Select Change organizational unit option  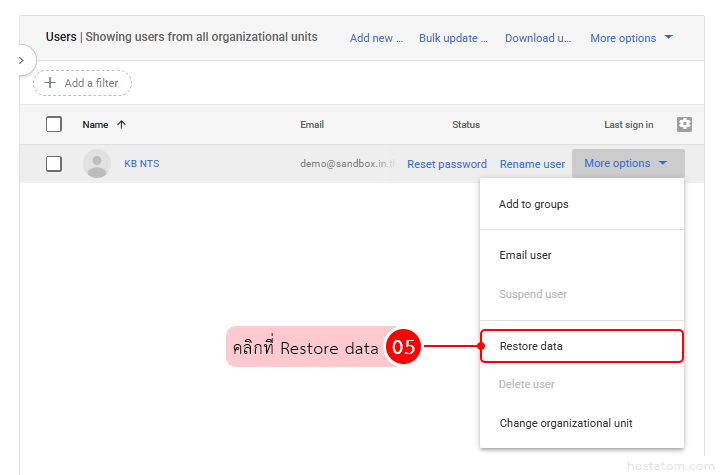click(x=582, y=423)
